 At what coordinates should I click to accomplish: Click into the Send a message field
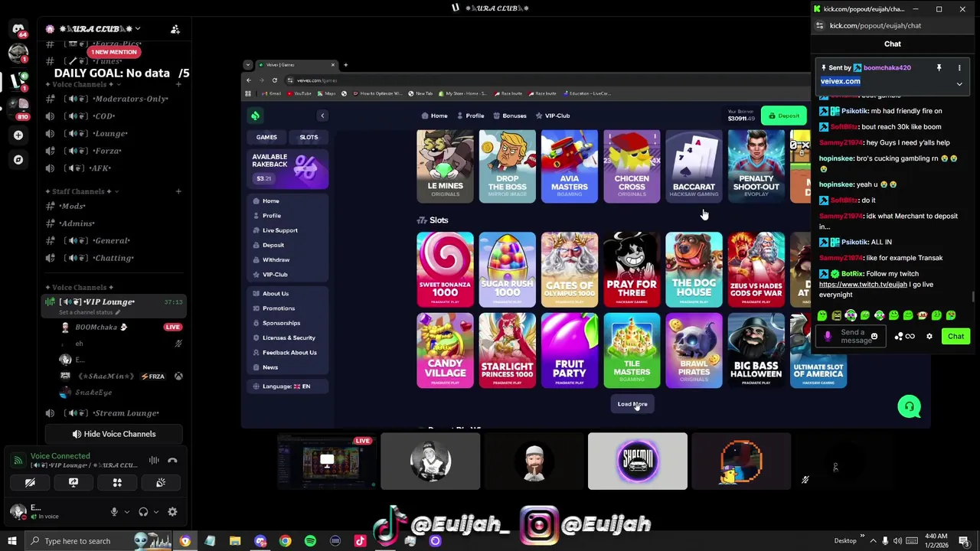tap(851, 337)
